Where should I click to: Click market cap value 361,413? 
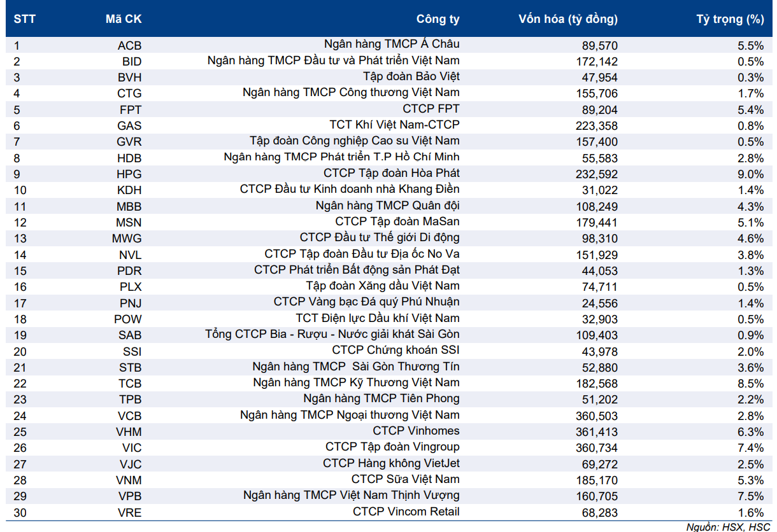[597, 432]
